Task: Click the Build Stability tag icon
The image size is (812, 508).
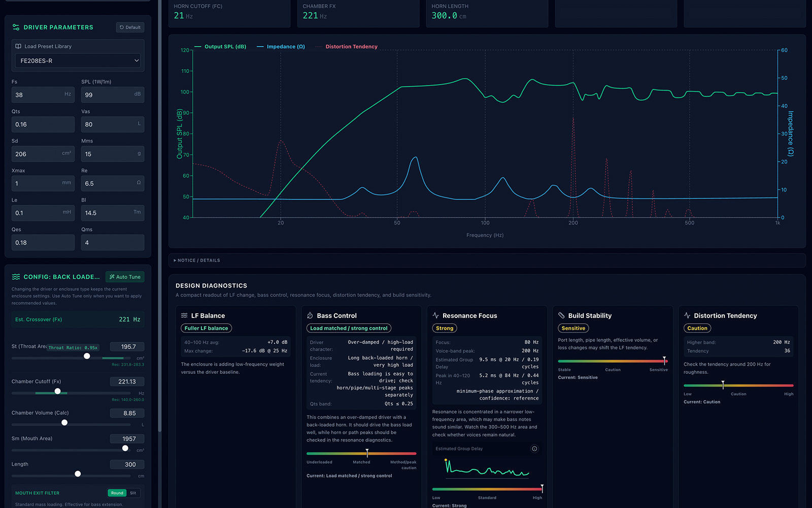Action: coord(561,315)
